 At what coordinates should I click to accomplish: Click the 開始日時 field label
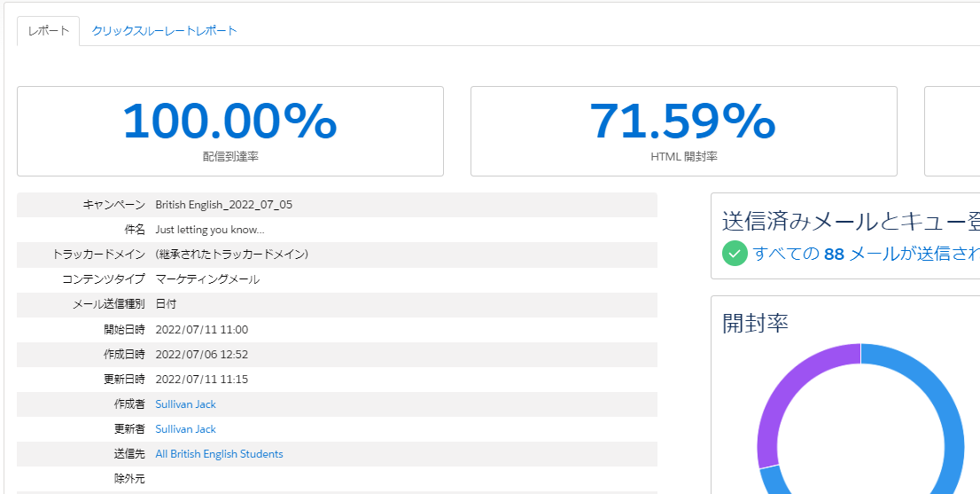tap(124, 330)
